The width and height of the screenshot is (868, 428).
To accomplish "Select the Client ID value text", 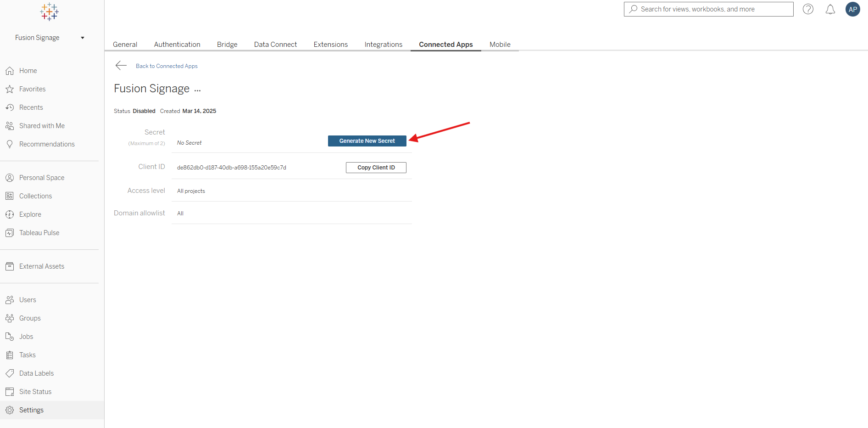I will click(x=232, y=168).
